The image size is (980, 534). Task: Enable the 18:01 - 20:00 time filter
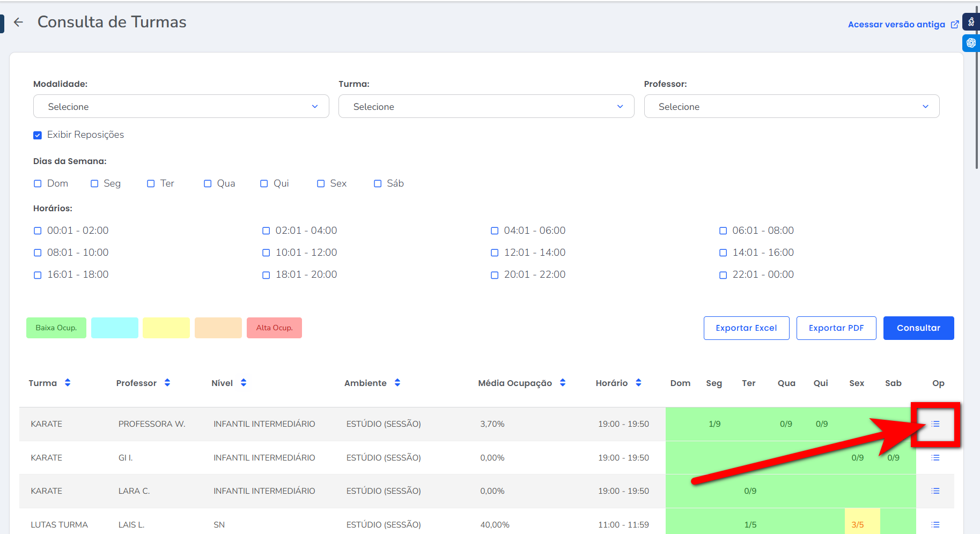[x=266, y=275]
